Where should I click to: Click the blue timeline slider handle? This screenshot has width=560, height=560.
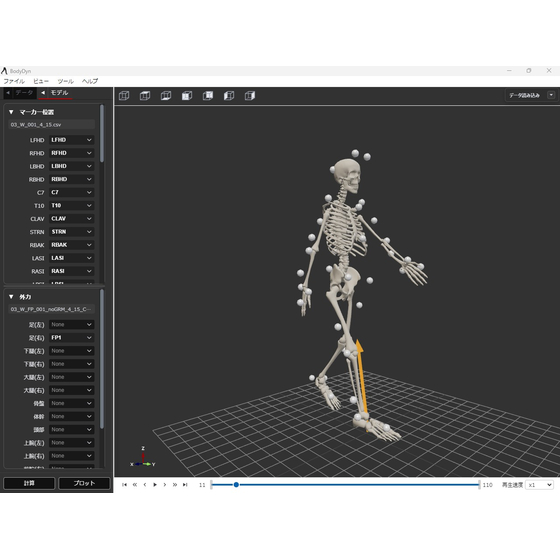(x=236, y=485)
